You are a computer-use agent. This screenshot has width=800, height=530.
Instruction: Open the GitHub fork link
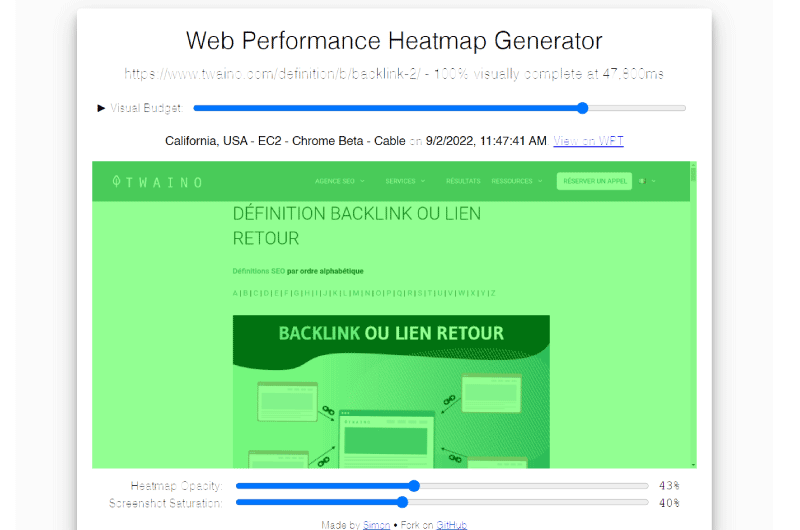pos(452,524)
